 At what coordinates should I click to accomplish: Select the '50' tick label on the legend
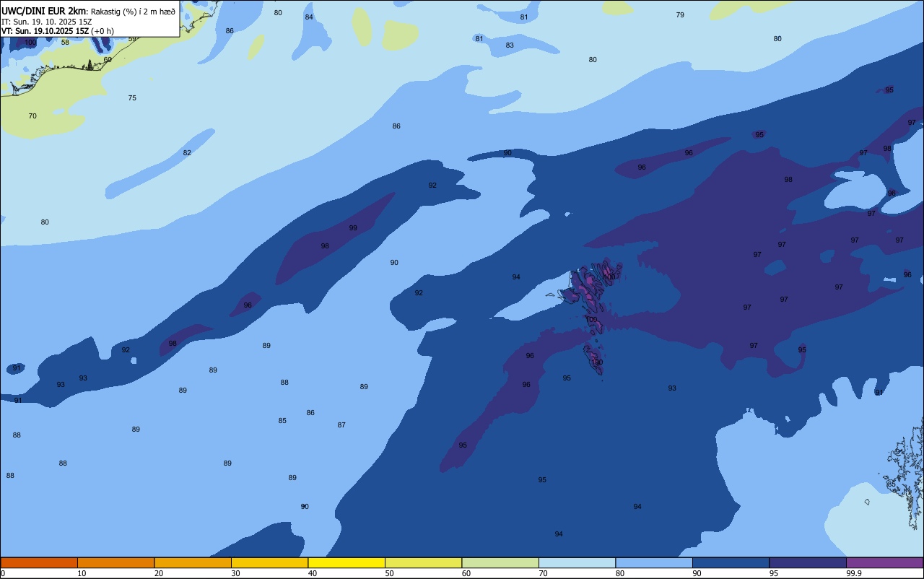(389, 573)
